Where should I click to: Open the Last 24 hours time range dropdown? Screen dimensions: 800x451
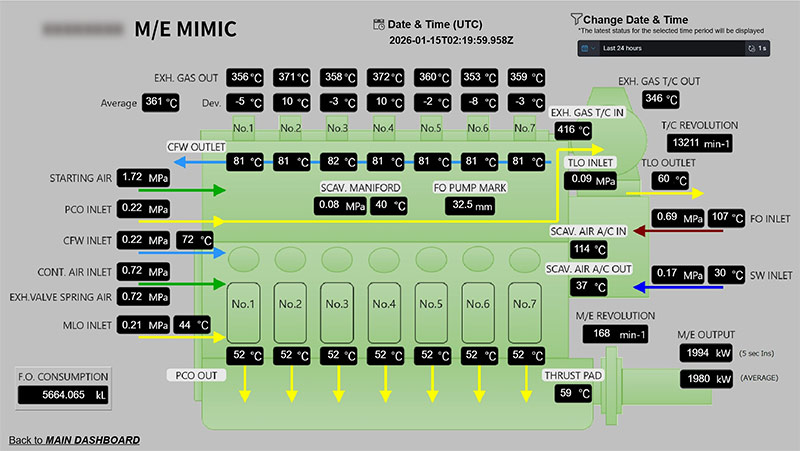660,48
